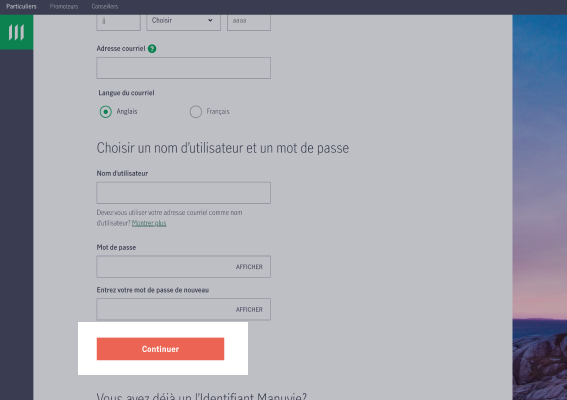Show the re-entered password using AFFICHER
567x400 pixels.
tap(249, 310)
